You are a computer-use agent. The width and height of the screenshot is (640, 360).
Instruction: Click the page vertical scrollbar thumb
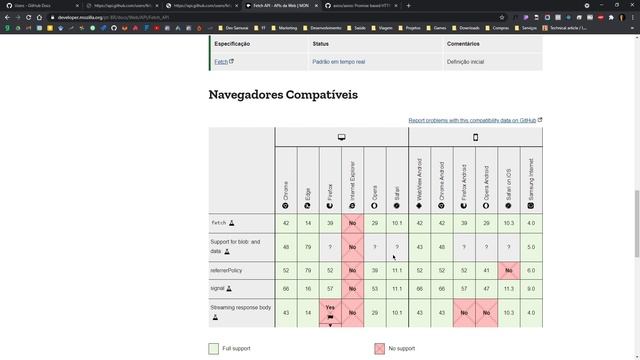(636, 224)
